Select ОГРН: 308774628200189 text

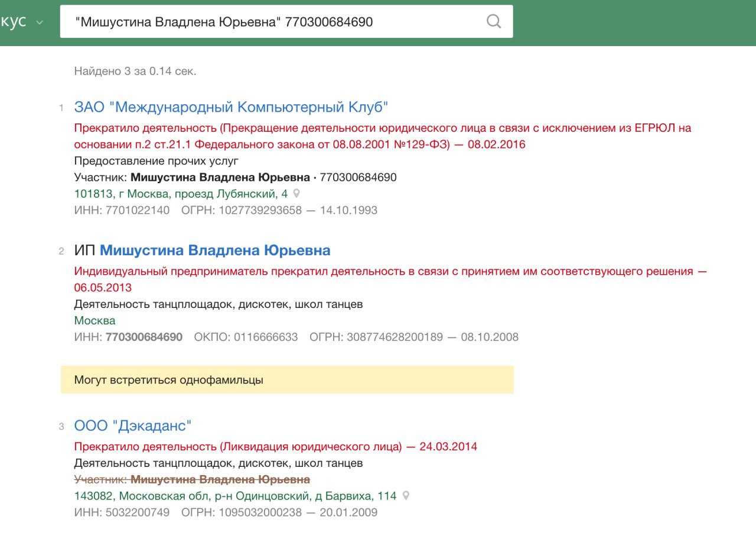click(x=376, y=337)
